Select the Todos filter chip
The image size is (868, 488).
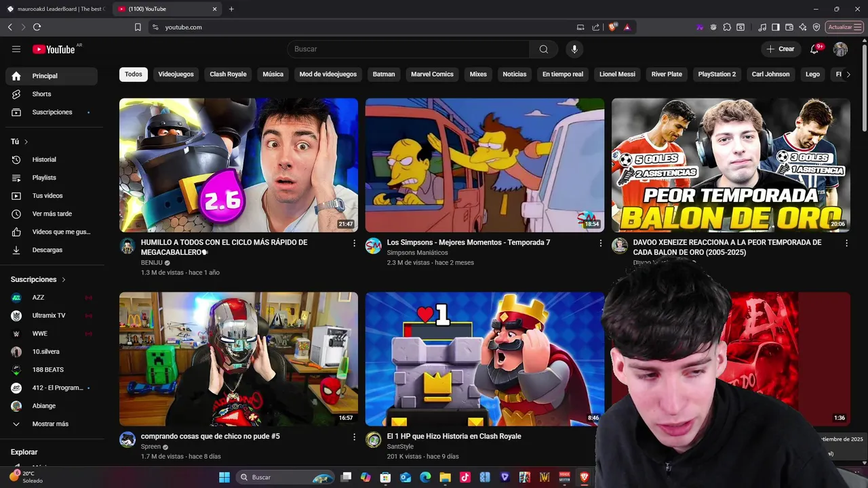[134, 75]
